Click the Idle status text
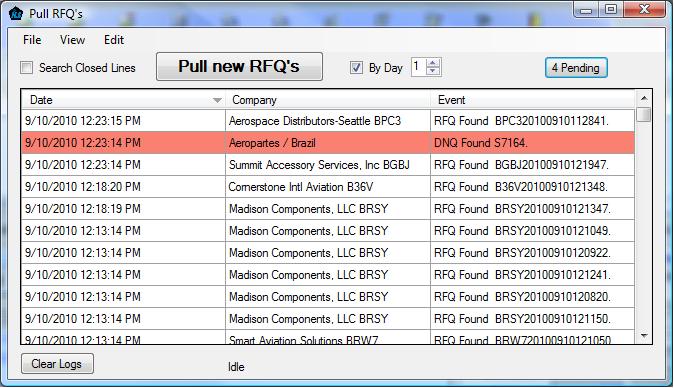Viewport: 674px width, 388px height. point(236,367)
